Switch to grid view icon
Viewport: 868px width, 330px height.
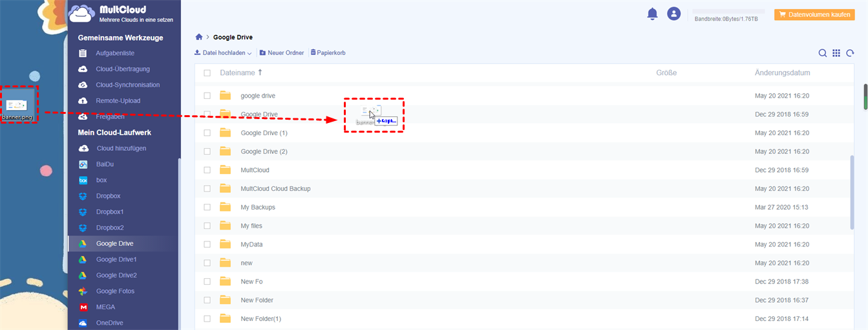tap(836, 53)
